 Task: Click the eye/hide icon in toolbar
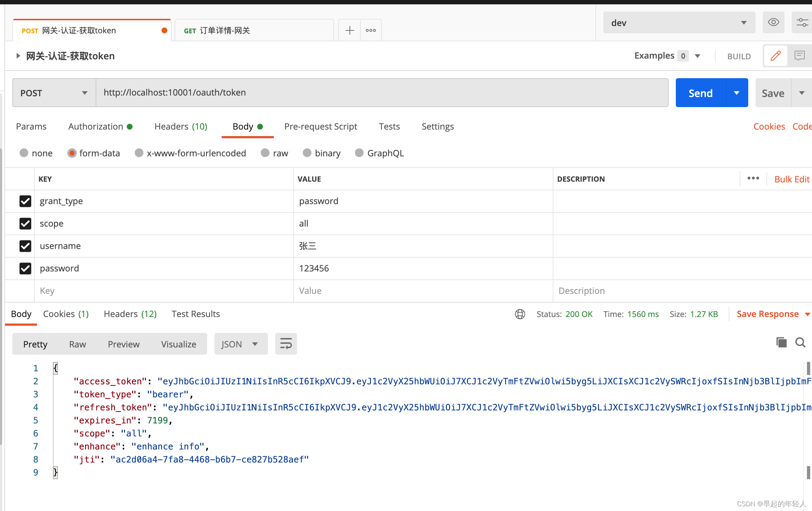(x=773, y=22)
